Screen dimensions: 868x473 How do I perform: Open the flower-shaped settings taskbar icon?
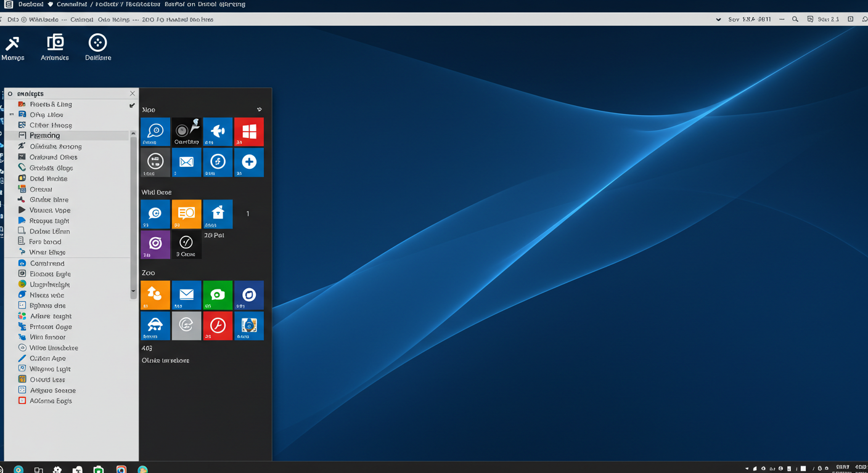[57, 470]
